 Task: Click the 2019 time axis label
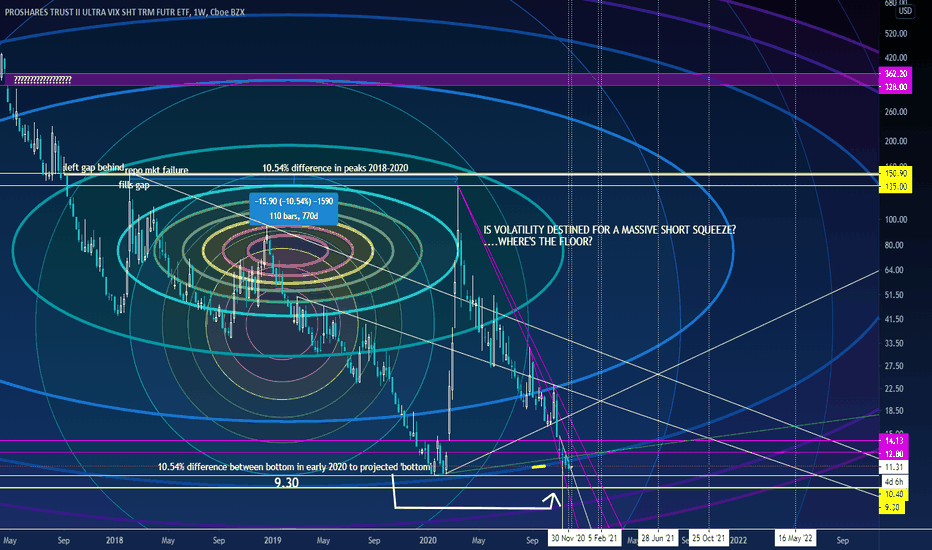point(272,540)
